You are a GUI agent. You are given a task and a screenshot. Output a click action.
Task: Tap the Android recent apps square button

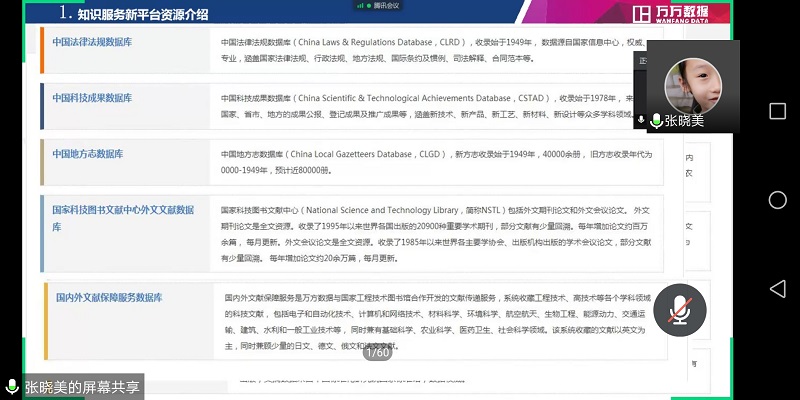777,111
